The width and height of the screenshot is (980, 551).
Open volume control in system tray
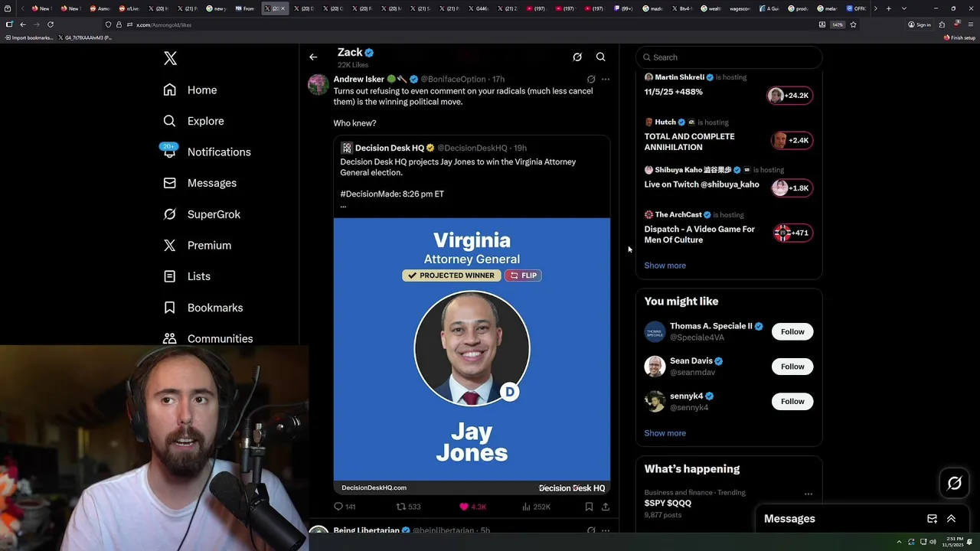[933, 542]
